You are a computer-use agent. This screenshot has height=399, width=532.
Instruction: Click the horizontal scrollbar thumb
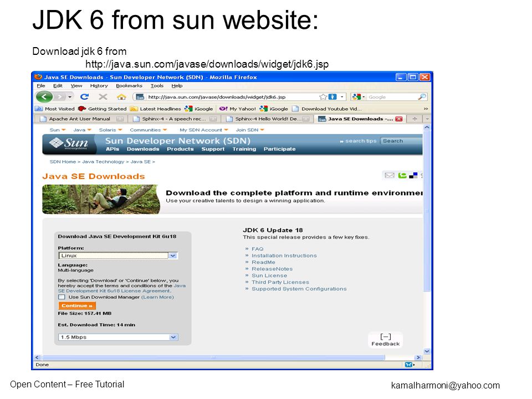(213, 357)
